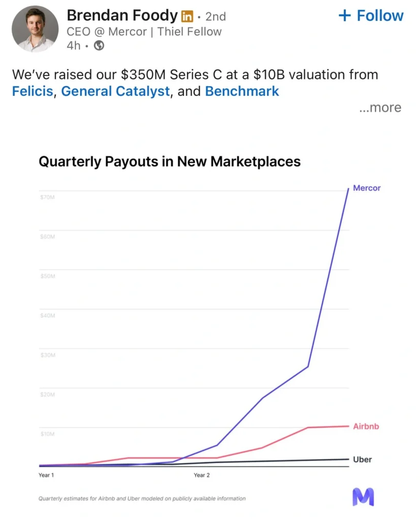This screenshot has width=420, height=525.
Task: Click the globe post-visibility icon
Action: 98,47
